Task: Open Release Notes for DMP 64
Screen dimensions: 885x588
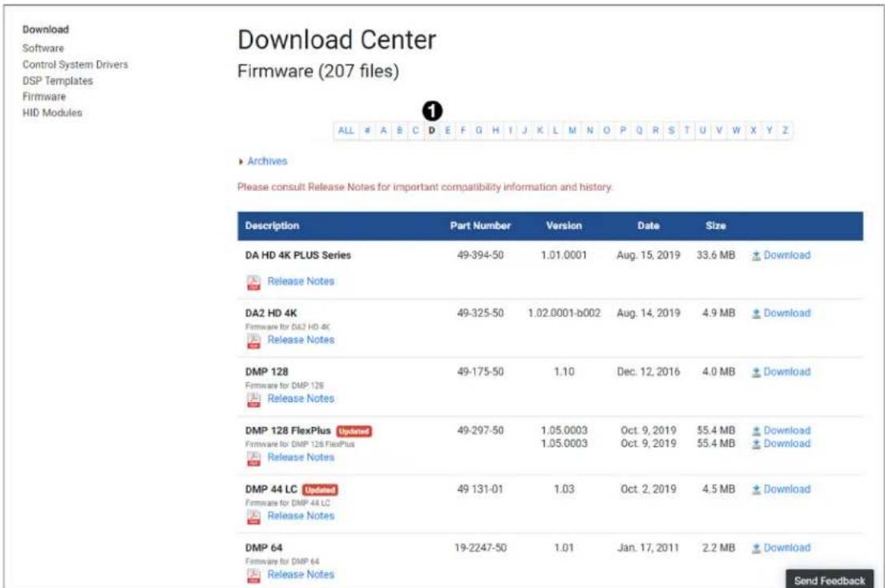Action: click(x=301, y=574)
